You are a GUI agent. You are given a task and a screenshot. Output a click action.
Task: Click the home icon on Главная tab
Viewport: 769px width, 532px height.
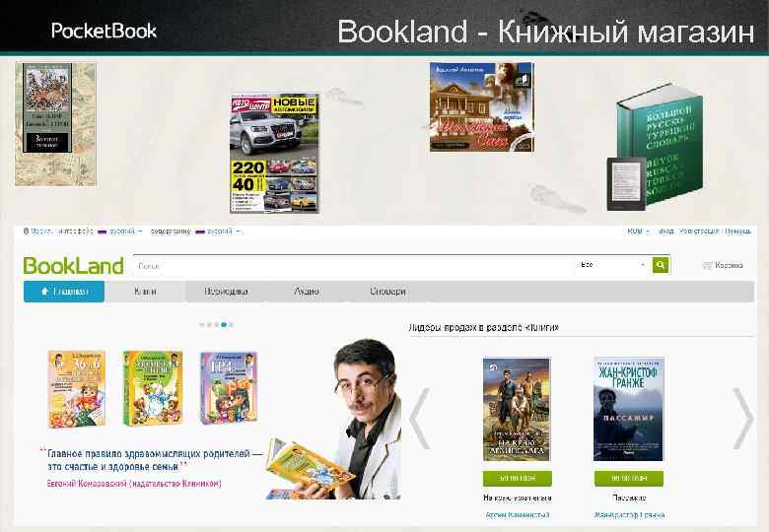[x=44, y=292]
